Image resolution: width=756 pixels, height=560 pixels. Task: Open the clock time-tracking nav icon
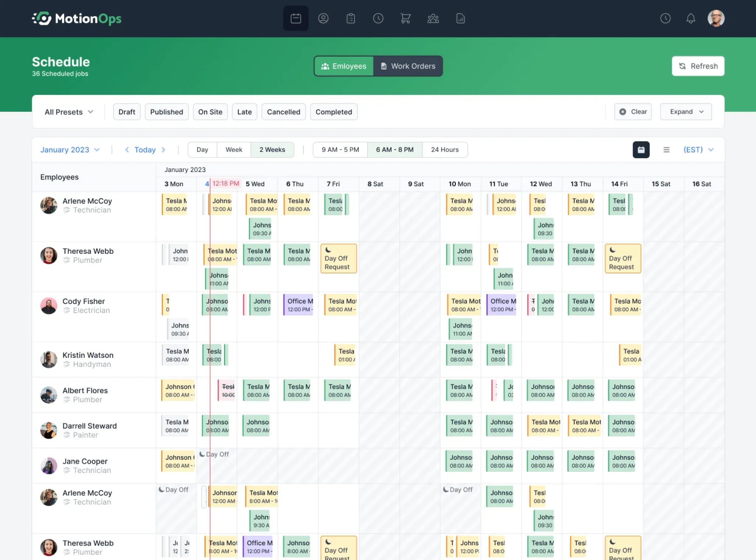[x=378, y=18]
